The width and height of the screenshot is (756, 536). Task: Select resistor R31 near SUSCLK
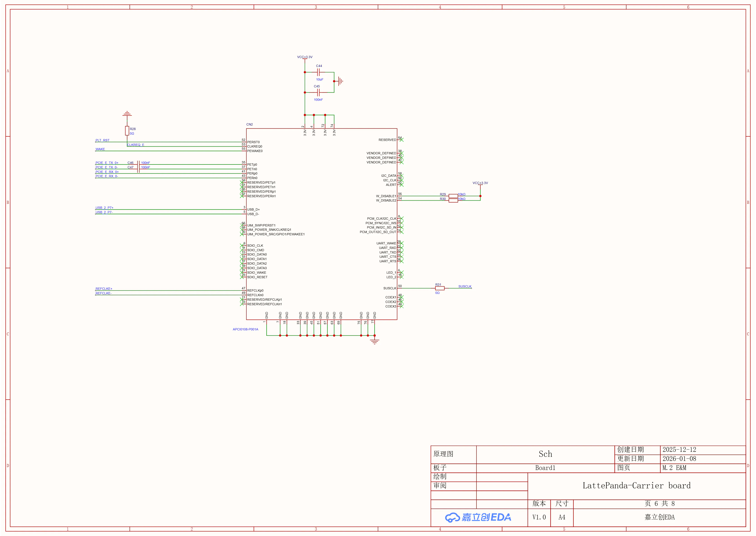pos(440,288)
